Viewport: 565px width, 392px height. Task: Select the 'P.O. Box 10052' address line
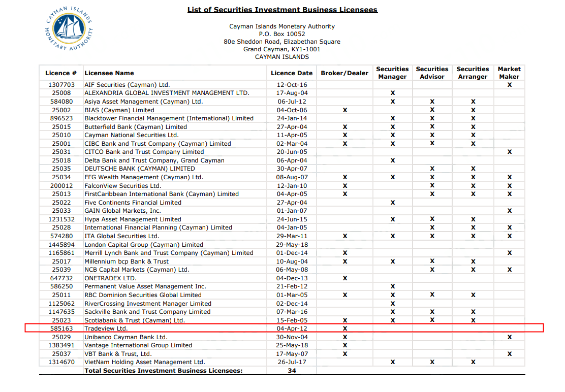click(x=282, y=34)
